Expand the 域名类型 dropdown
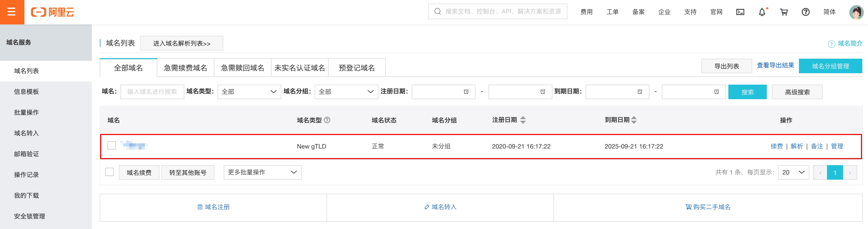868x229 pixels. (249, 92)
